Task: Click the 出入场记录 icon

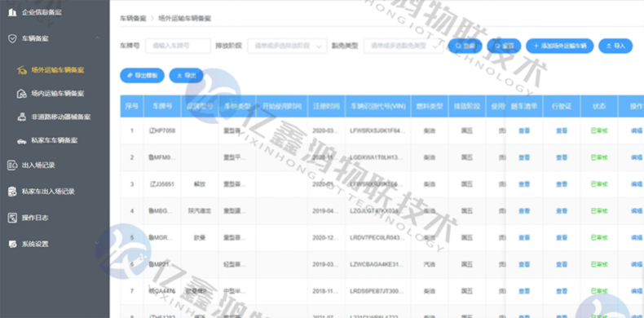Action: (12, 166)
